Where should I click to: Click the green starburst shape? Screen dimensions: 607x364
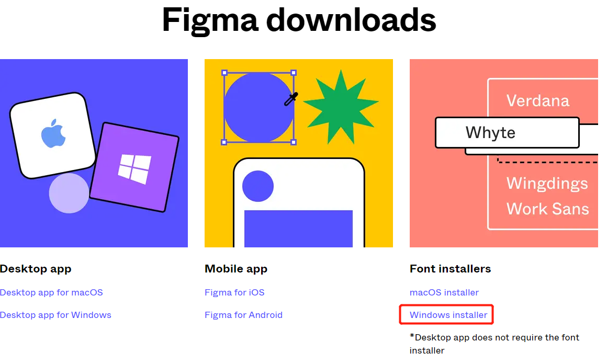pyautogui.click(x=340, y=107)
